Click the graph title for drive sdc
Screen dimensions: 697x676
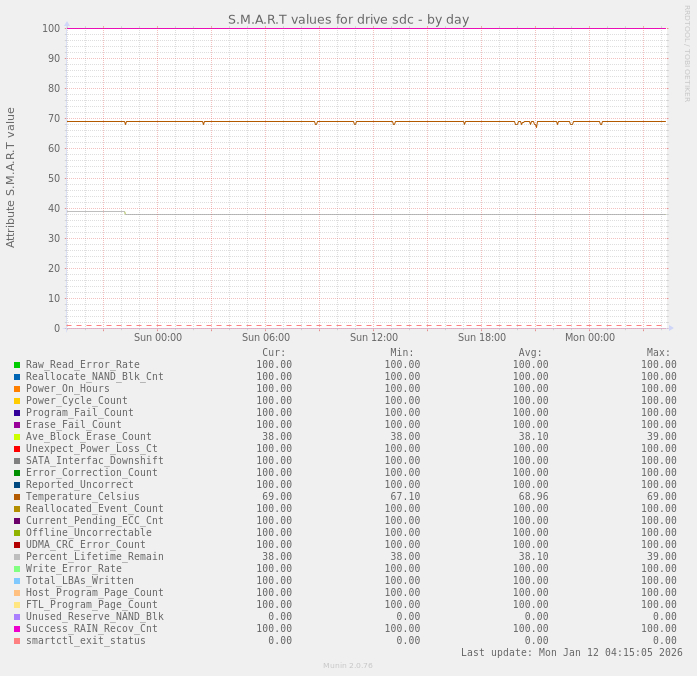(348, 19)
